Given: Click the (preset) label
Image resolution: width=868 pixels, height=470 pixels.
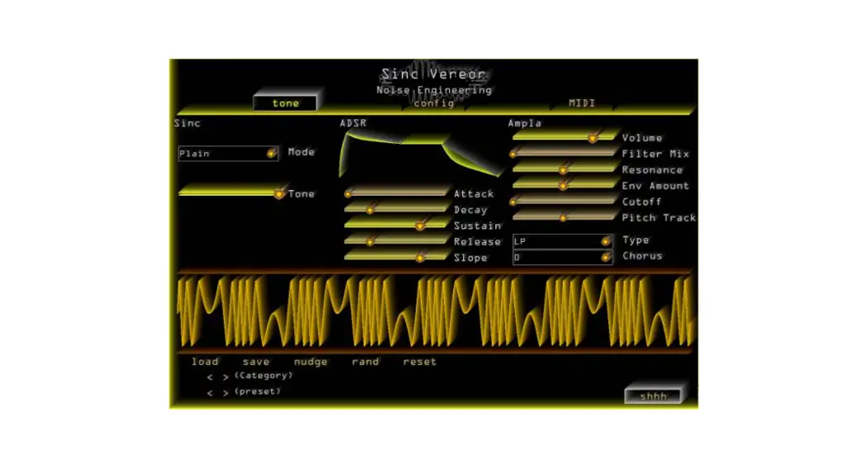Looking at the screenshot, I should (x=257, y=391).
